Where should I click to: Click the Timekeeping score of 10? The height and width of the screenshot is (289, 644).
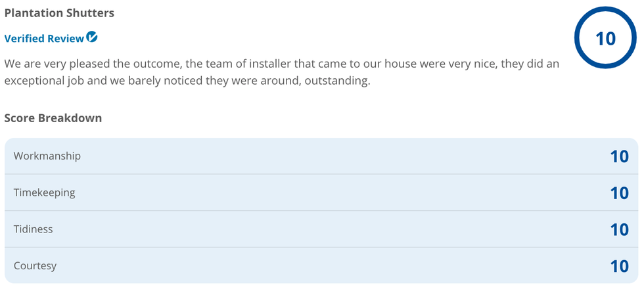click(x=619, y=193)
